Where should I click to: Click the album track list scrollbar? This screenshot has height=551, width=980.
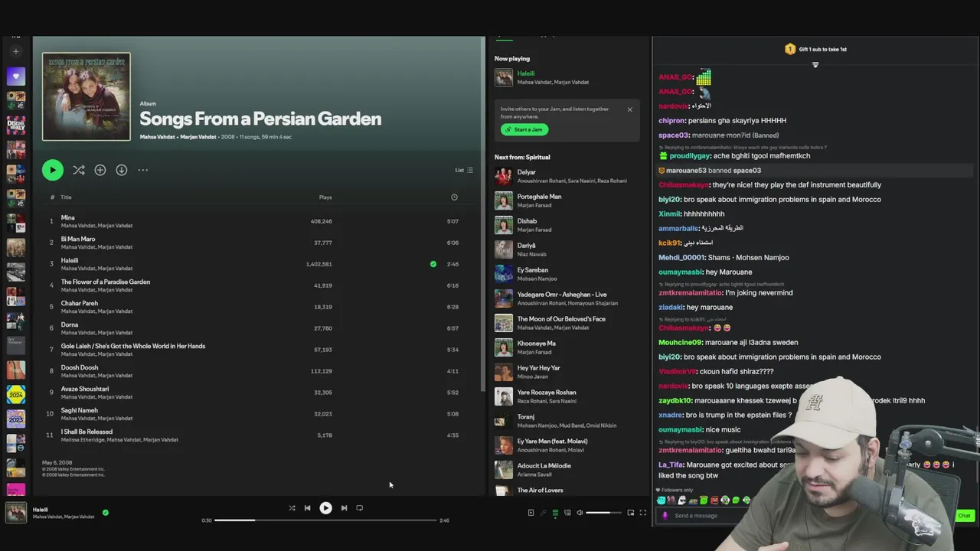482,214
